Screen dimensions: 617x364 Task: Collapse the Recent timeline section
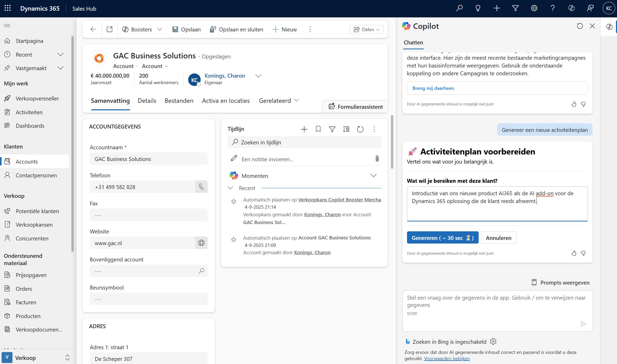pyautogui.click(x=230, y=188)
